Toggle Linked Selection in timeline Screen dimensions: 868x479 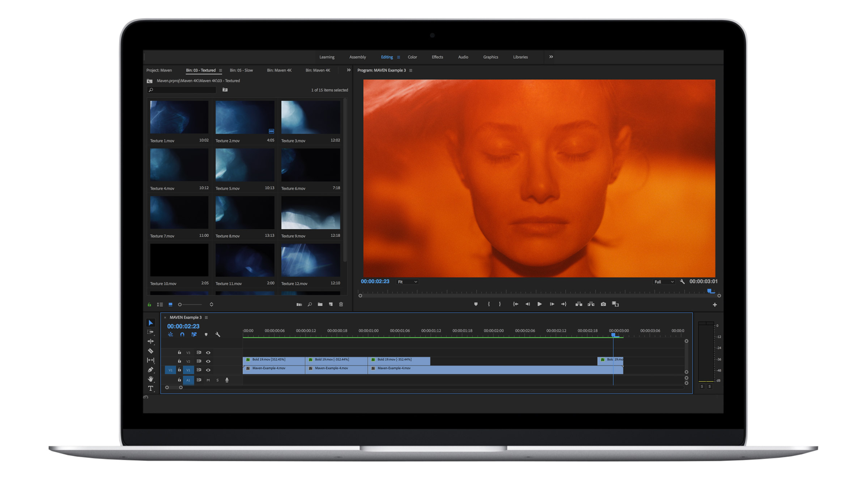[x=194, y=335]
